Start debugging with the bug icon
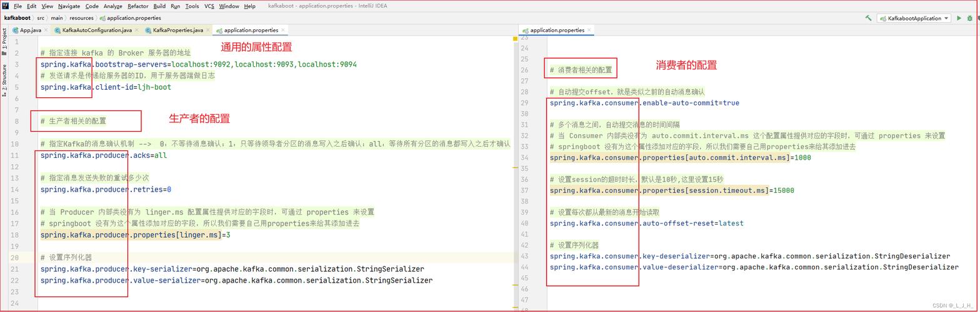This screenshot has height=312, width=980. tap(970, 18)
